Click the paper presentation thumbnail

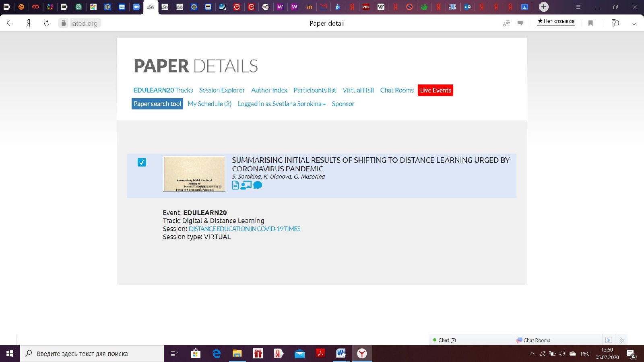click(x=194, y=174)
